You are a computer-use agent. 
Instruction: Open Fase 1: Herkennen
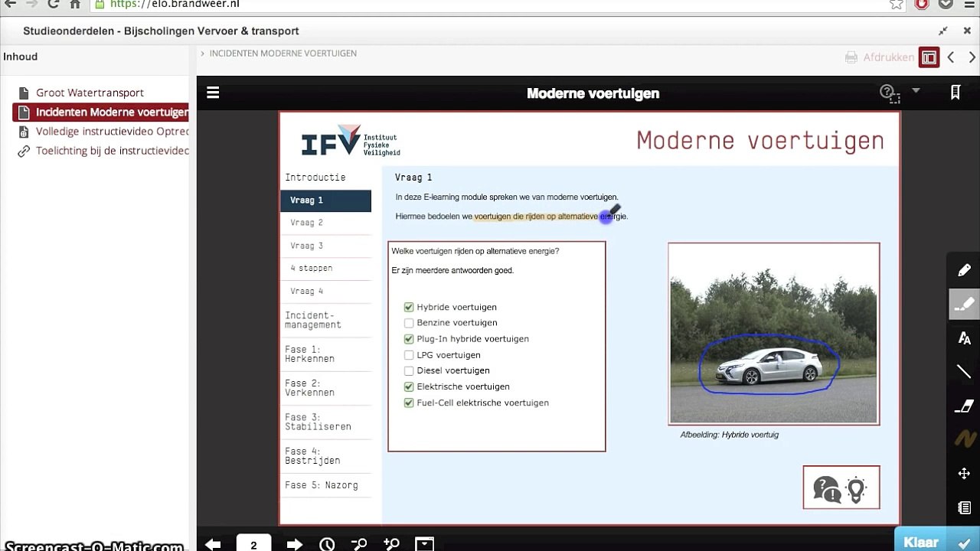pos(310,354)
